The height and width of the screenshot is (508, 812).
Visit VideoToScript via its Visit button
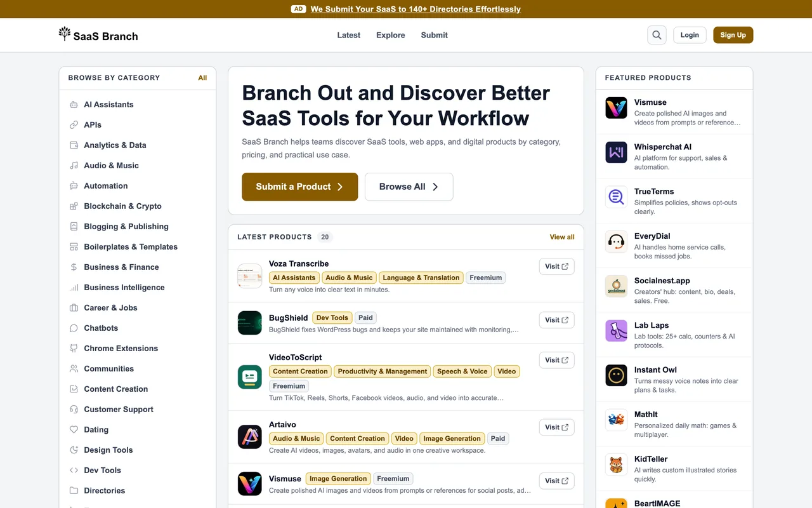click(x=556, y=360)
